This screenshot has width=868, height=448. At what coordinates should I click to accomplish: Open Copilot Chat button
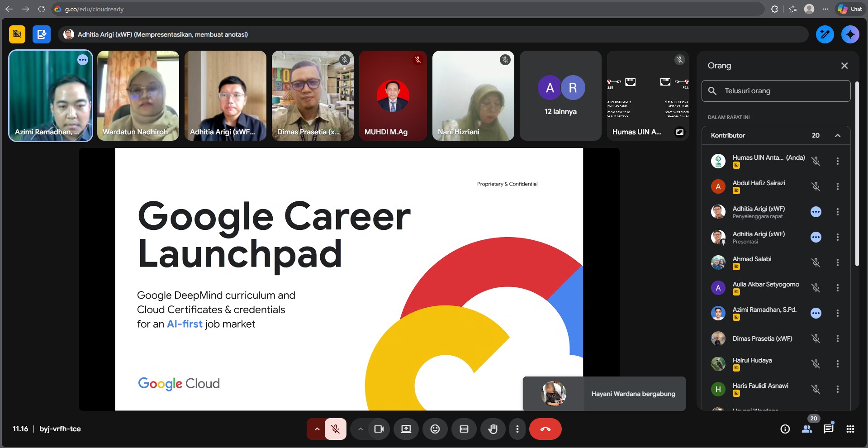point(850,9)
